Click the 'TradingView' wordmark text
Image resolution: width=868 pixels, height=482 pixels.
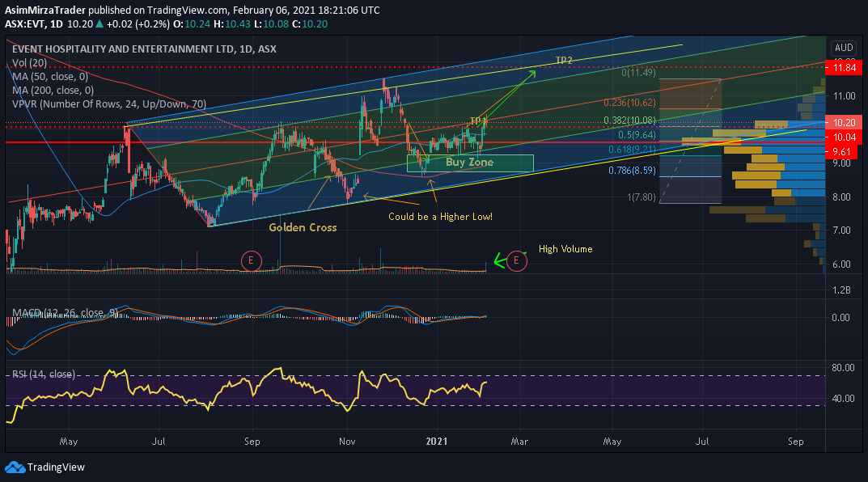[56, 467]
